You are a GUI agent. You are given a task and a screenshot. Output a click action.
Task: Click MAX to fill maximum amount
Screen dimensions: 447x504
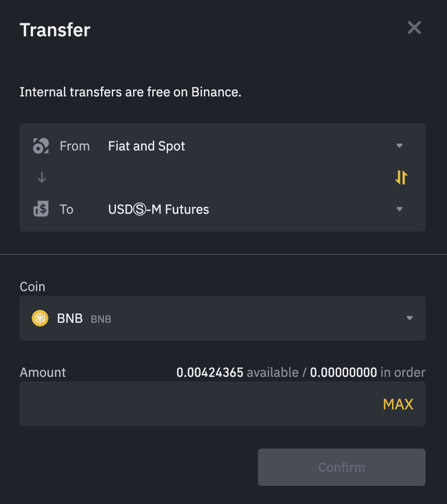click(x=398, y=404)
